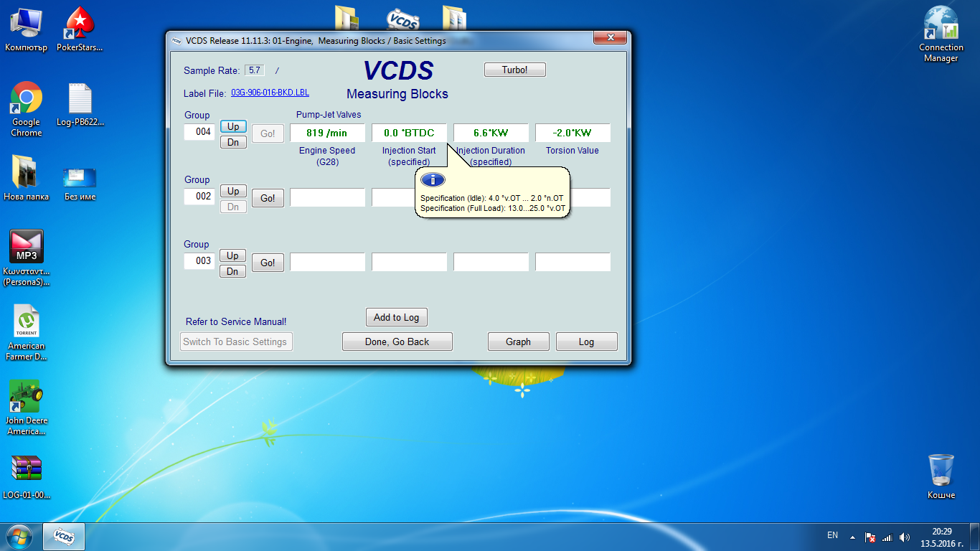This screenshot has height=551, width=980.
Task: Open the Recycle Bin icon
Action: point(941,470)
